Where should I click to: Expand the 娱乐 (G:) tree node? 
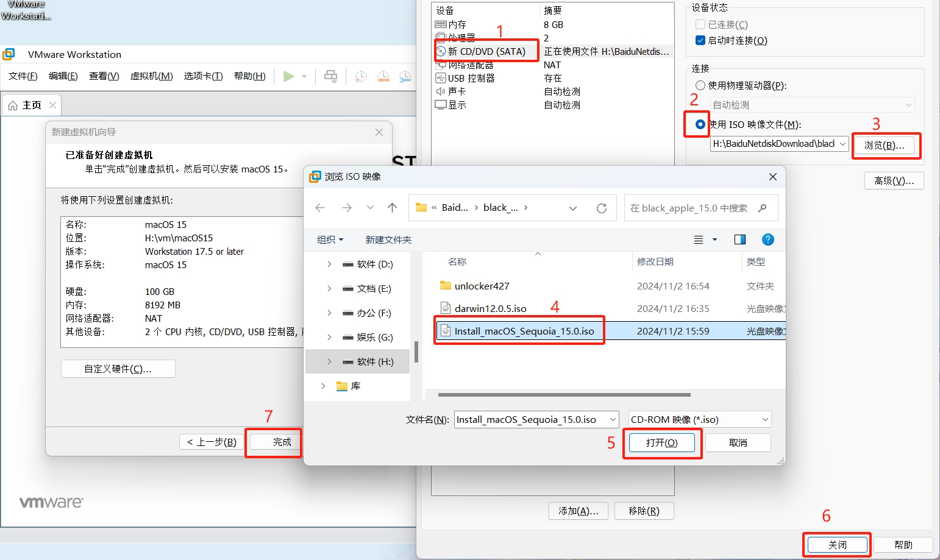click(x=329, y=337)
